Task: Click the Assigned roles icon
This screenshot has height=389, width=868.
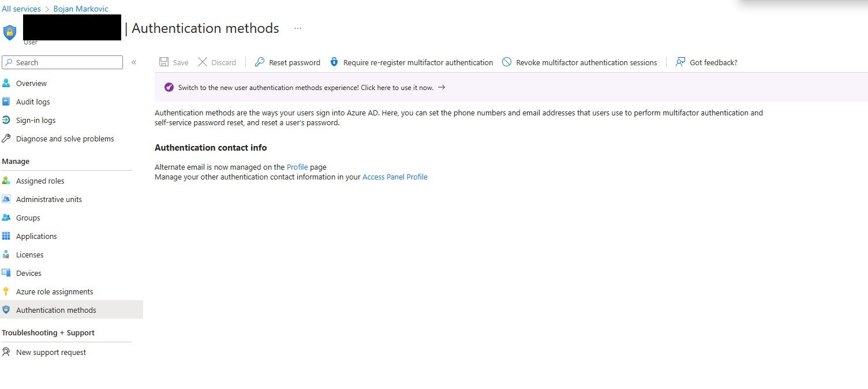Action: click(x=6, y=181)
